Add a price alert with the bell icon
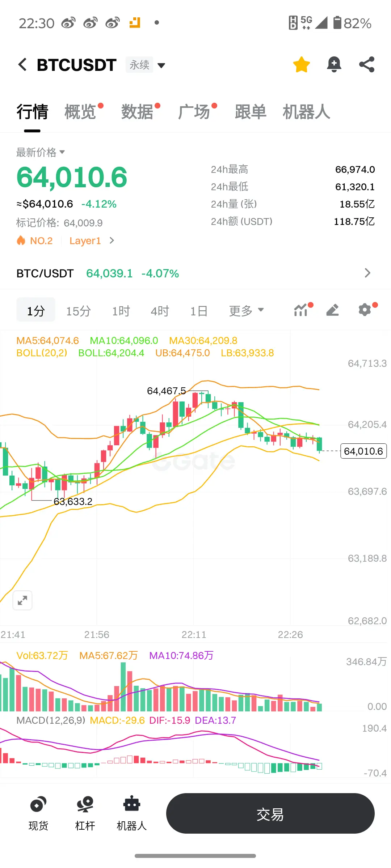The image size is (391, 868). (x=334, y=65)
